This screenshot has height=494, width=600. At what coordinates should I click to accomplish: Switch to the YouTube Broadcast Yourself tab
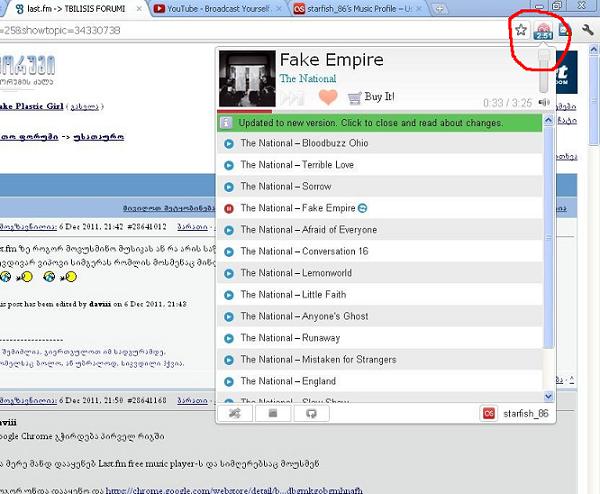pyautogui.click(x=218, y=9)
